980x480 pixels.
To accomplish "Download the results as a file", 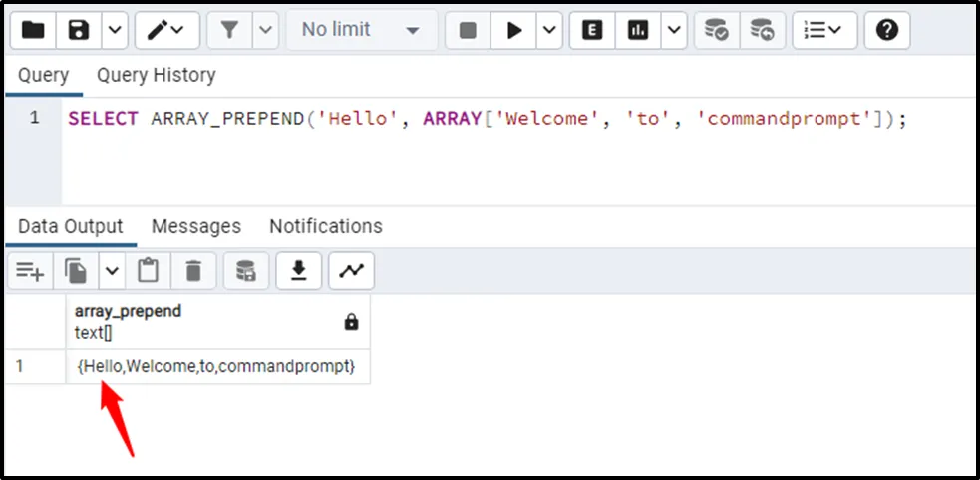I will [297, 270].
